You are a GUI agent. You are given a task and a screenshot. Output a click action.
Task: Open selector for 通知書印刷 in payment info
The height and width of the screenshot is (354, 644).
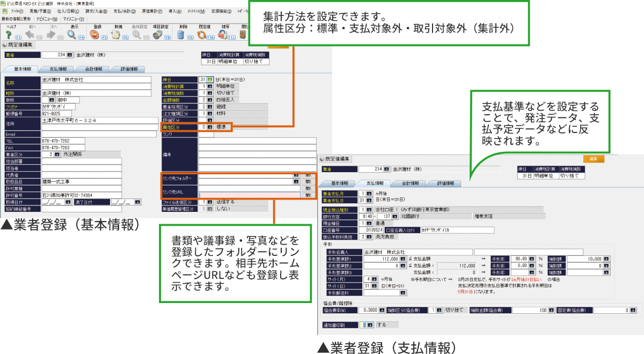[x=370, y=325]
